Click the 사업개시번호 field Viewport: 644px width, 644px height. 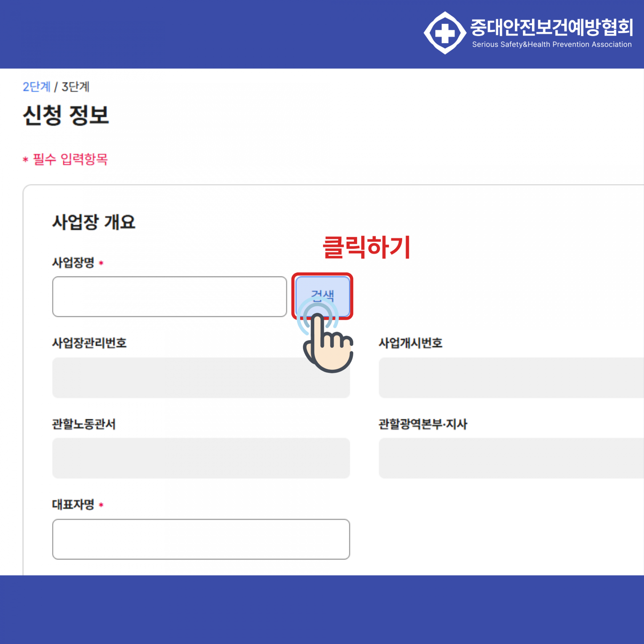pos(511,377)
